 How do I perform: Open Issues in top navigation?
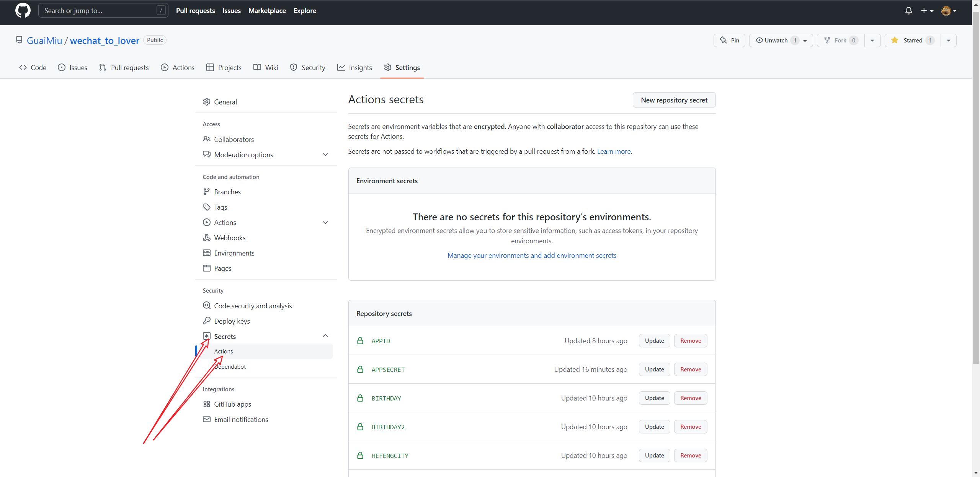click(232, 11)
